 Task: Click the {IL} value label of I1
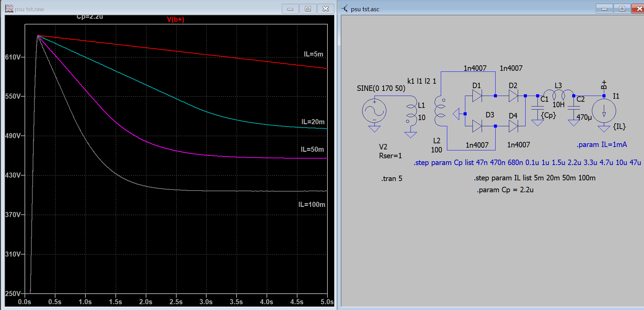(619, 127)
